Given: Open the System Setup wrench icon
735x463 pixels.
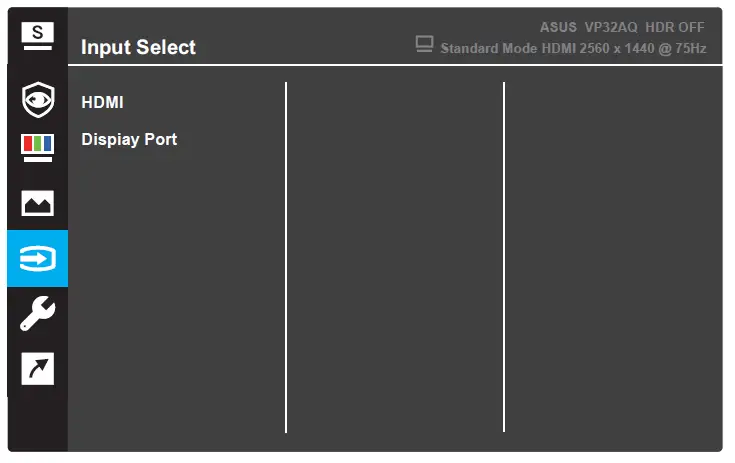Looking at the screenshot, I should 37,314.
